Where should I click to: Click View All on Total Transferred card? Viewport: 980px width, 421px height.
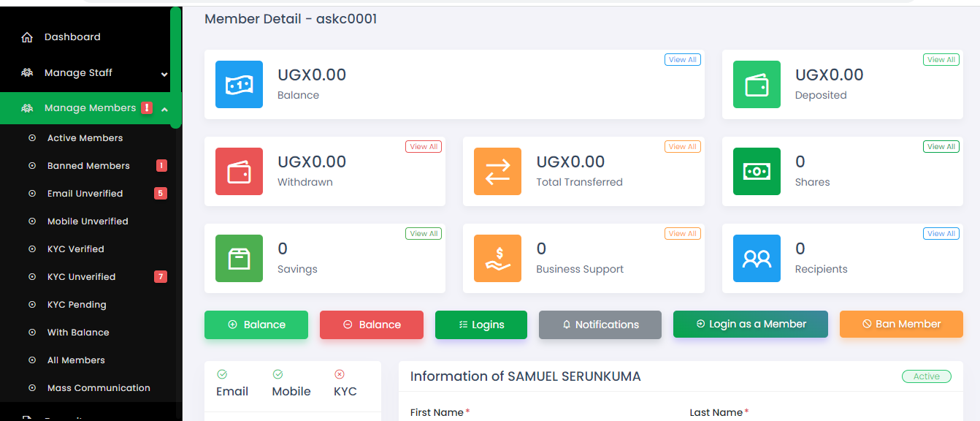coord(683,147)
